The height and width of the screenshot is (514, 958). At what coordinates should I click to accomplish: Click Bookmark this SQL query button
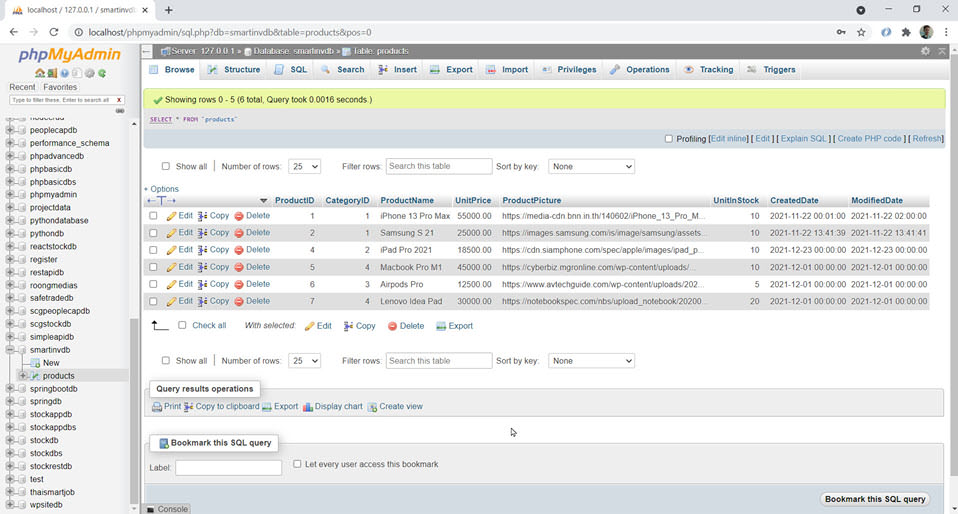875,499
